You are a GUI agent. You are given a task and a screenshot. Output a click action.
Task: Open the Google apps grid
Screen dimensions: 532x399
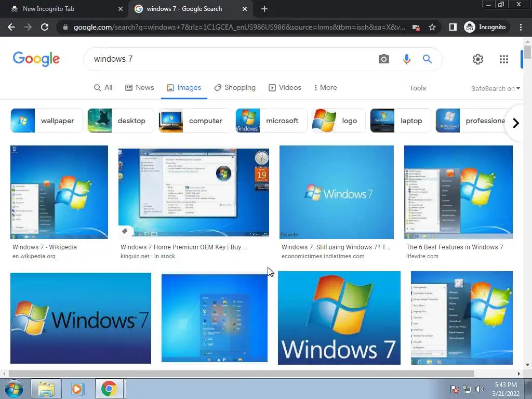pos(504,59)
